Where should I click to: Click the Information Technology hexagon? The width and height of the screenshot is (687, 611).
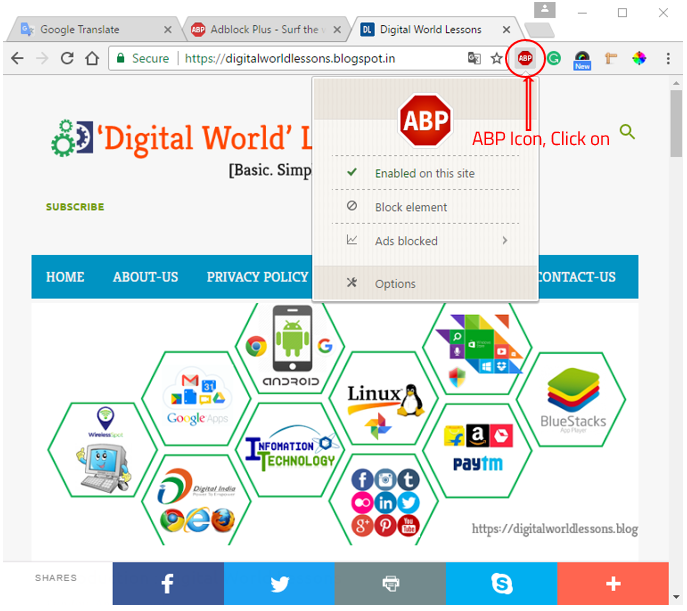290,450
